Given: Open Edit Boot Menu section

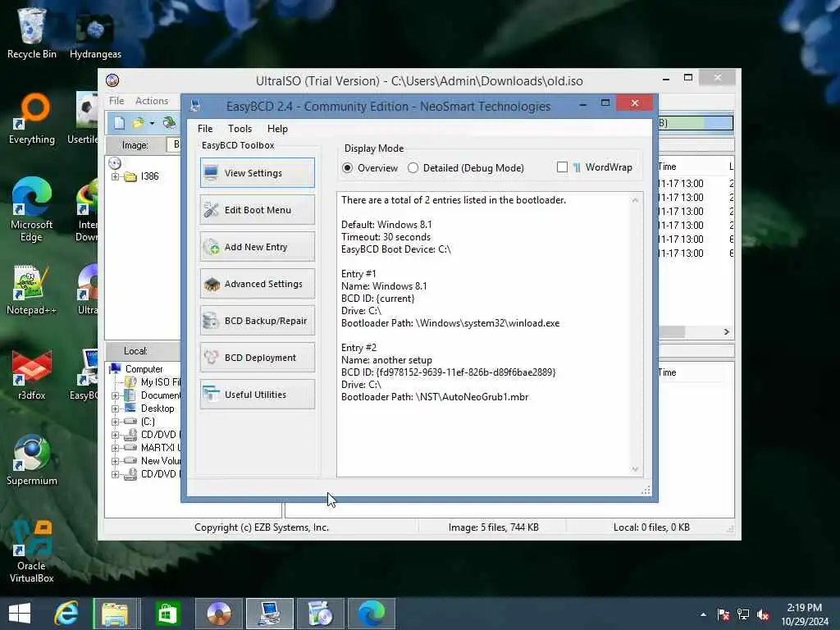Looking at the screenshot, I should 257,210.
